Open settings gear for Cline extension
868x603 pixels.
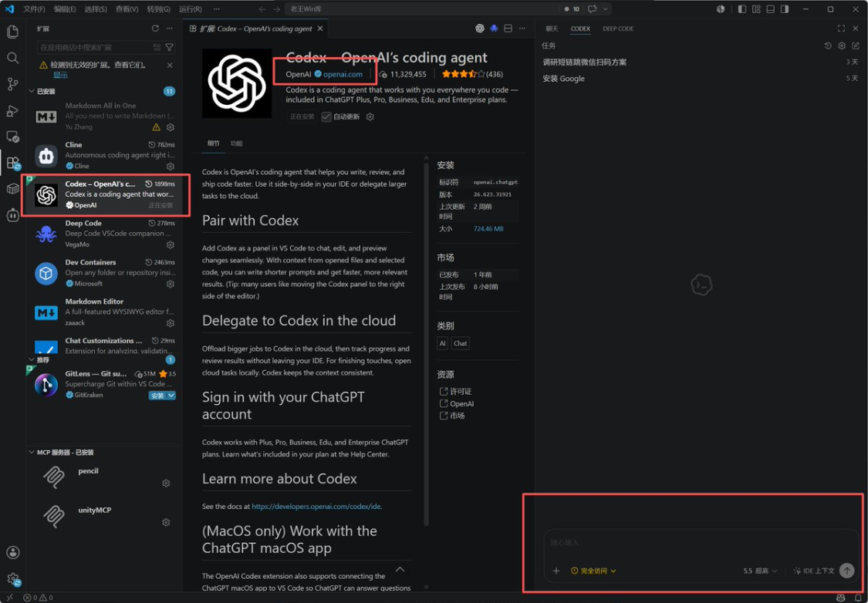coord(171,166)
